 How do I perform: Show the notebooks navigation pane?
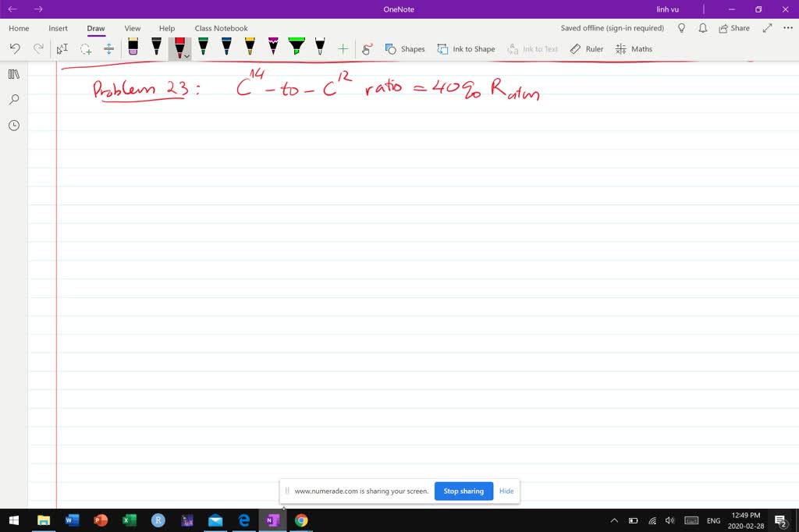tap(14, 74)
